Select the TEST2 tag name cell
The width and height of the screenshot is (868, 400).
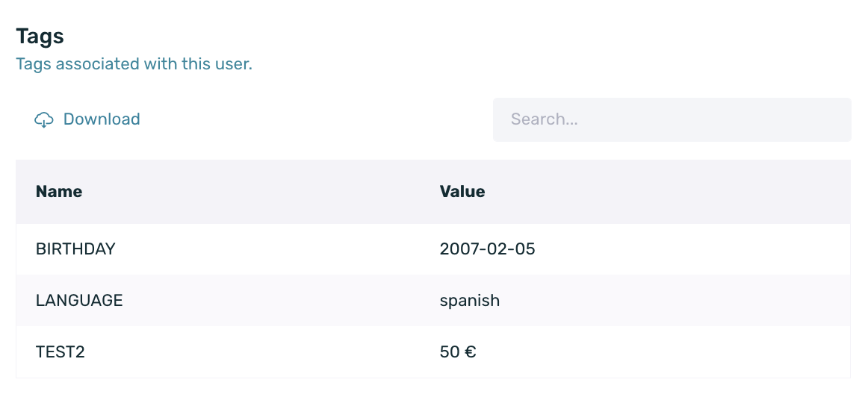pyautogui.click(x=61, y=352)
